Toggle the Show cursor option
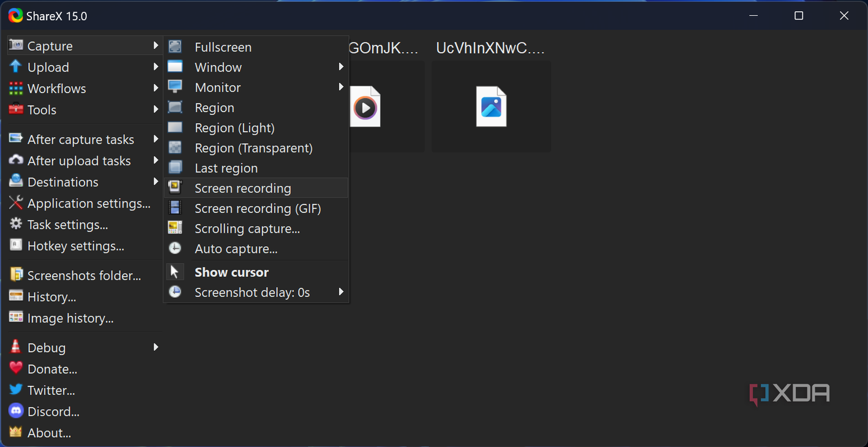 click(256, 272)
